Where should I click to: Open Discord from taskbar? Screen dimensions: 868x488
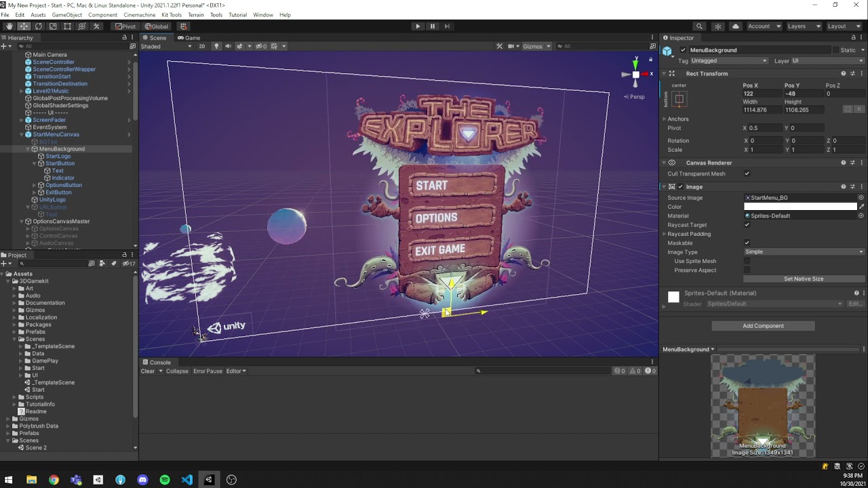click(x=142, y=480)
